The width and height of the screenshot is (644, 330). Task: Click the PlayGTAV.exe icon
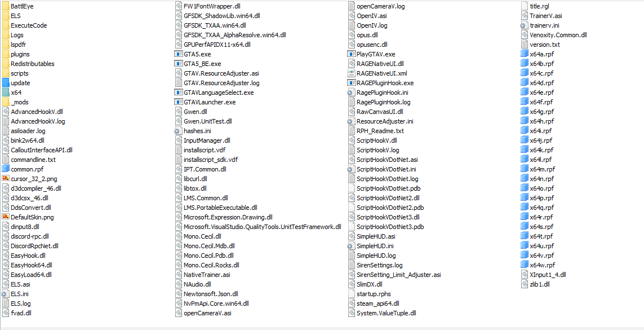click(351, 54)
